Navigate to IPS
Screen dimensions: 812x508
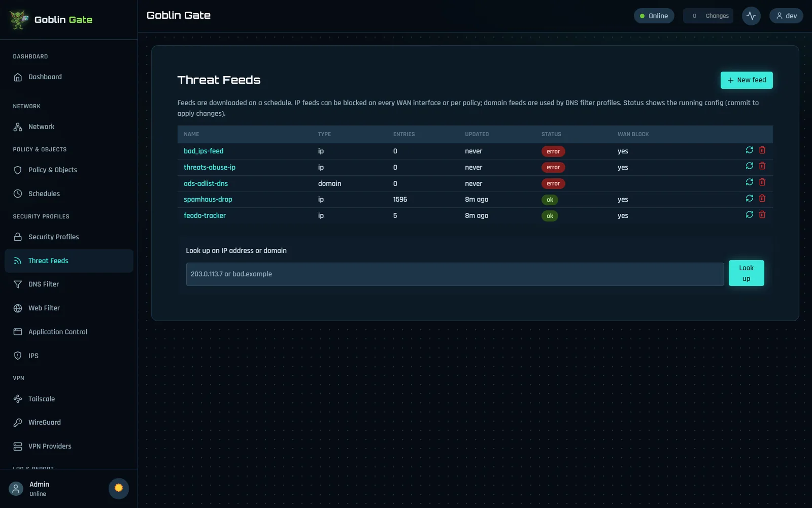coord(69,356)
